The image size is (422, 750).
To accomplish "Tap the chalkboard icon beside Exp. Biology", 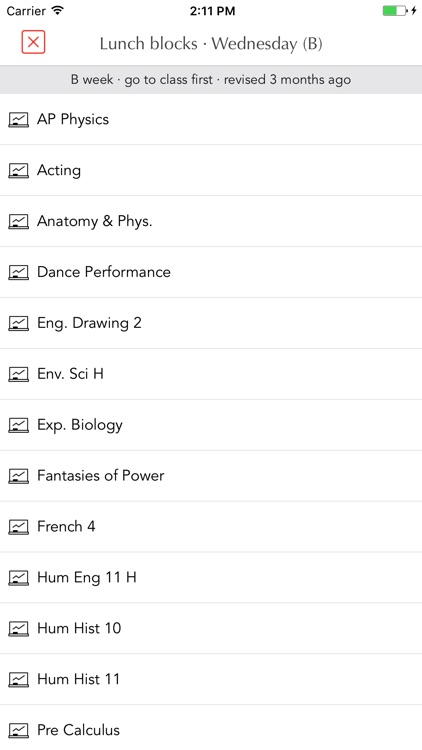I will [x=18, y=425].
